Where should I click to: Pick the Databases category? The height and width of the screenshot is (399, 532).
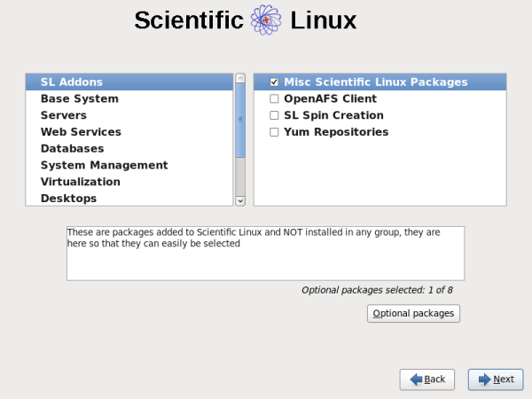click(x=72, y=148)
